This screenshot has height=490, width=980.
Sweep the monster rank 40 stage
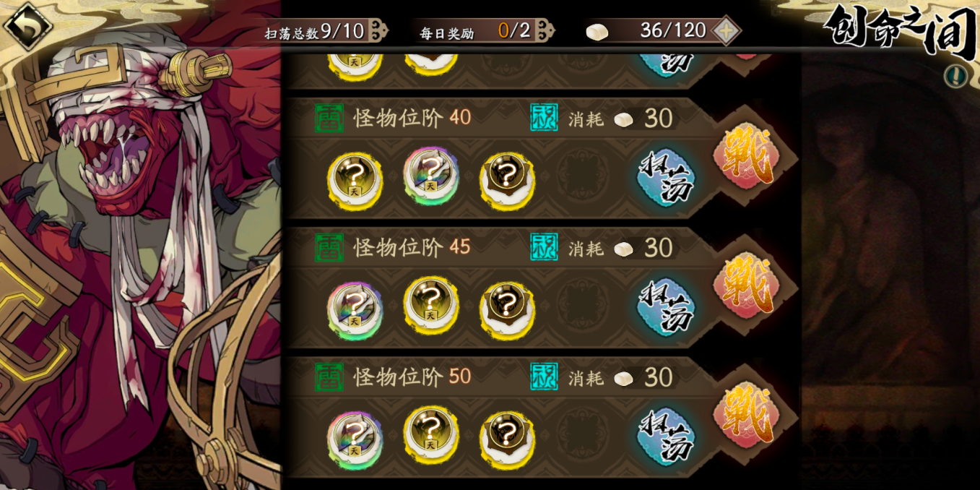click(x=666, y=178)
